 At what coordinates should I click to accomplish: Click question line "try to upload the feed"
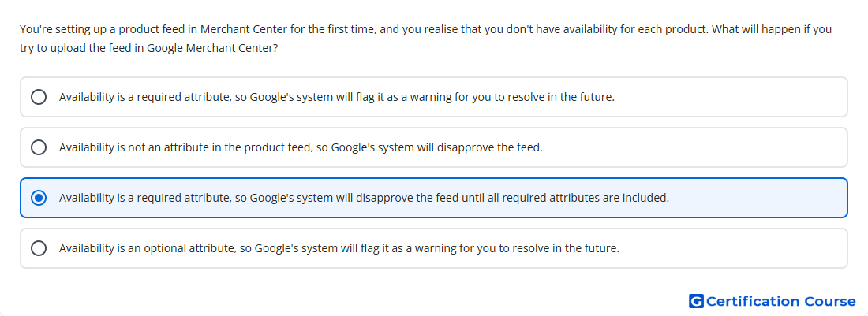[x=149, y=48]
